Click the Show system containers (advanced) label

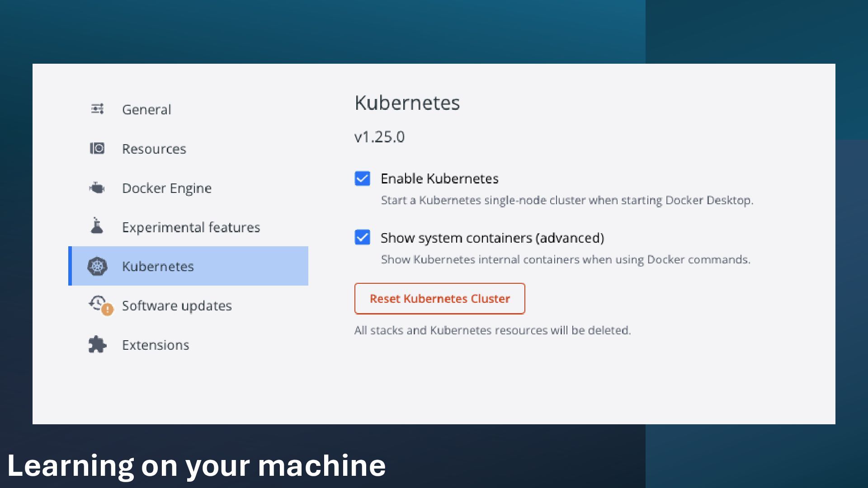[x=492, y=238]
